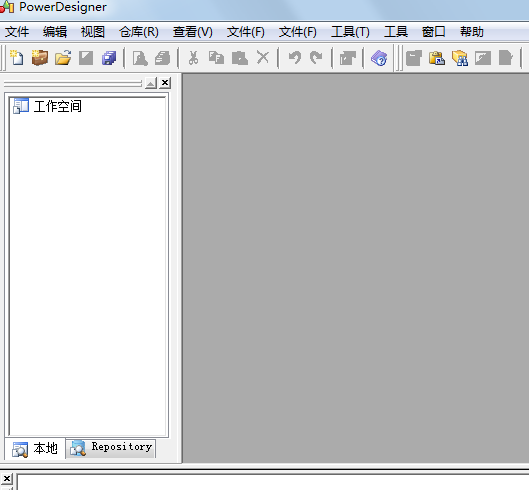Open the 视图 menu
529x490 pixels.
(x=93, y=32)
